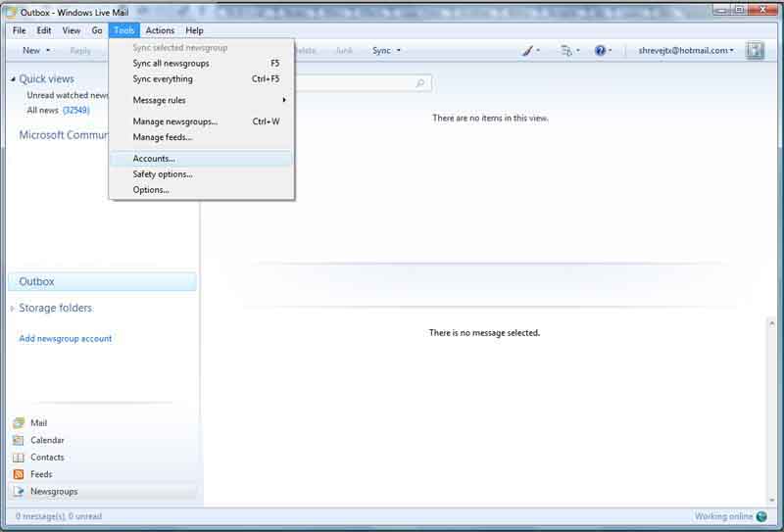Viewport: 784px width, 532px height.
Task: Select Manage feeds... entry
Action: [x=201, y=137]
